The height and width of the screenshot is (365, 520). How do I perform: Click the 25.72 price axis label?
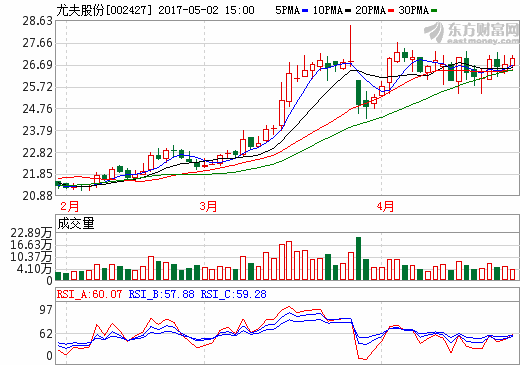37,87
